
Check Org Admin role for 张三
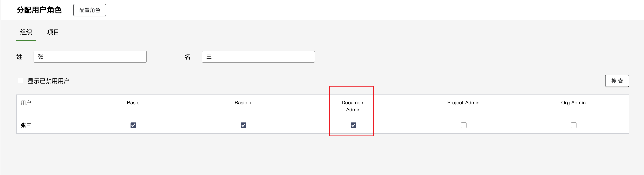click(573, 125)
